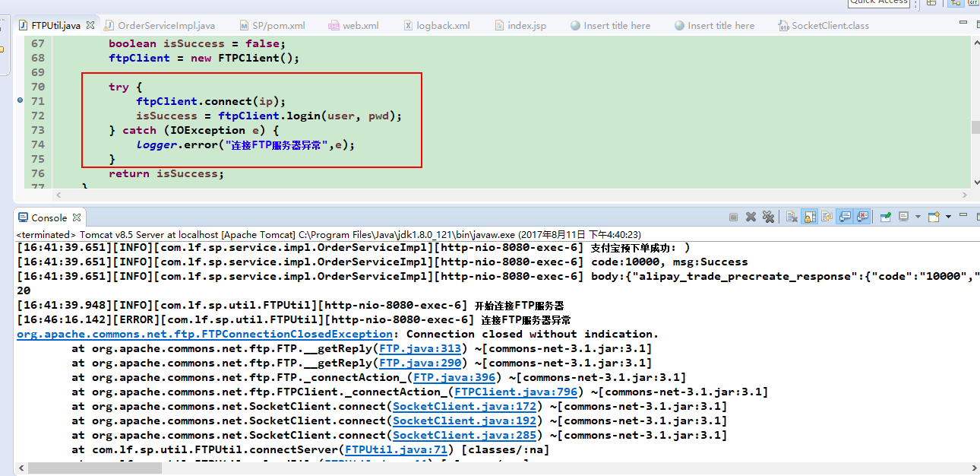
Task: Open FTPUtil.java line 71 stack trace link
Action: point(395,449)
